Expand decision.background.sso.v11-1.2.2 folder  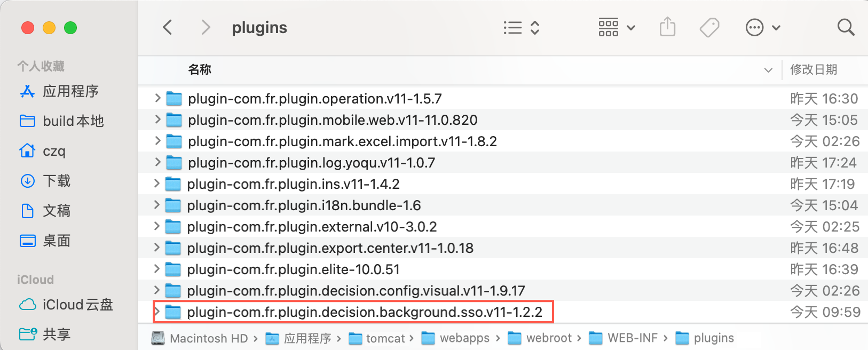[x=157, y=312]
